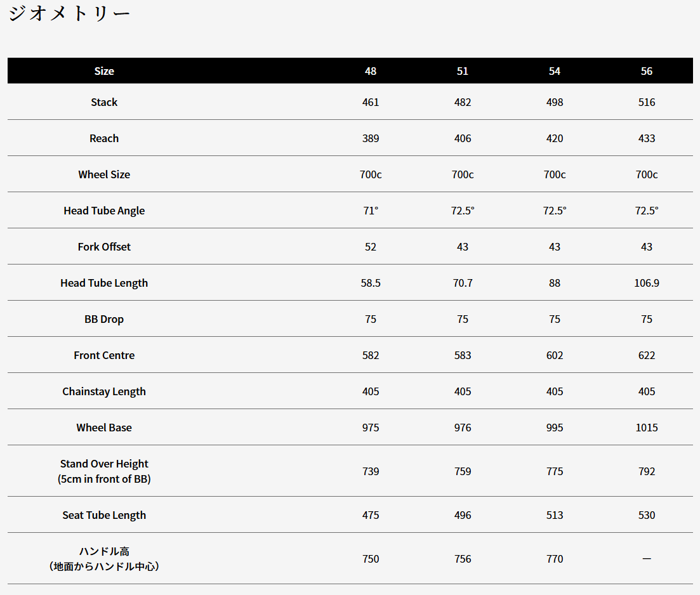Click the Size column header
Viewport: 700px width, 595px height.
(x=104, y=71)
